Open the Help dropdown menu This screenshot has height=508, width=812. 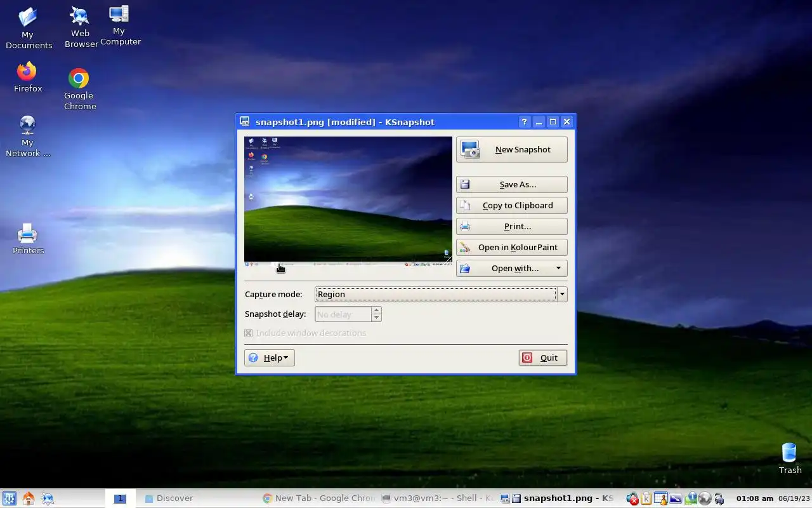(270, 358)
